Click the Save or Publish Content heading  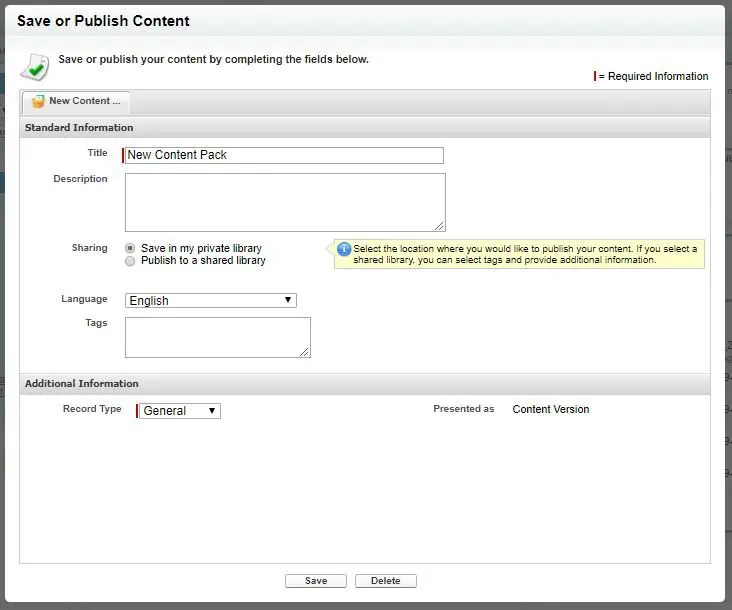click(103, 21)
